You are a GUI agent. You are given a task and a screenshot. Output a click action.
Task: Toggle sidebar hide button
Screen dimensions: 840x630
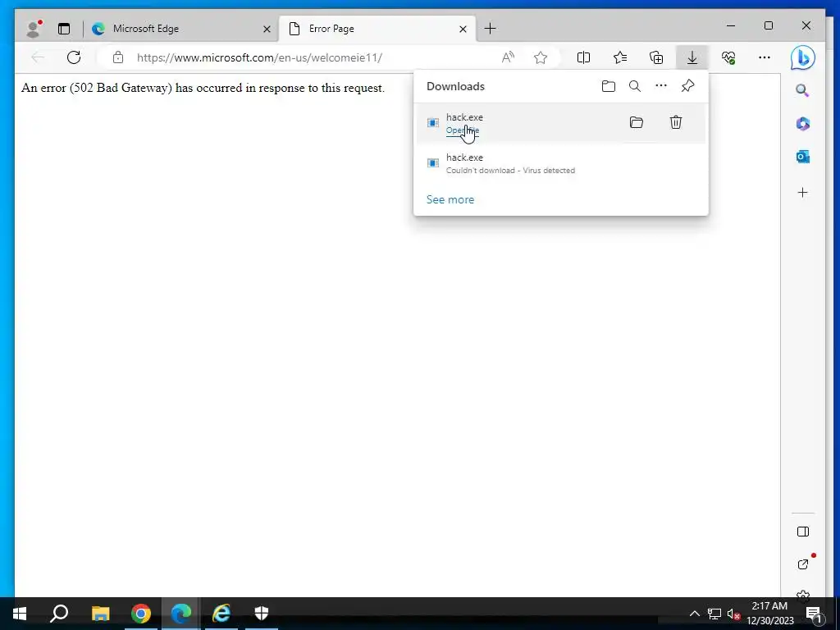(802, 532)
